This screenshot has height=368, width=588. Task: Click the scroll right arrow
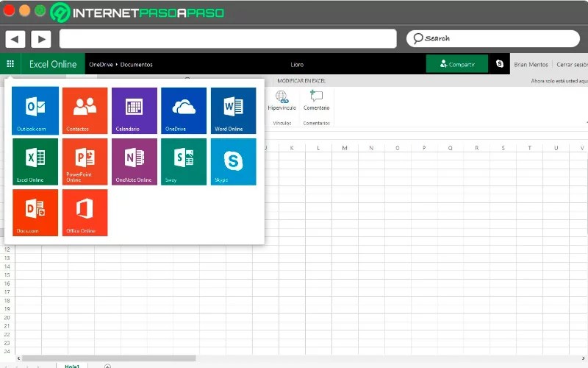pyautogui.click(x=583, y=358)
